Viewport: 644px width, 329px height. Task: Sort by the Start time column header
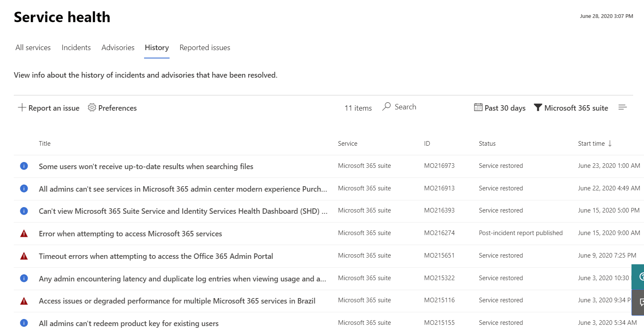[x=591, y=143]
